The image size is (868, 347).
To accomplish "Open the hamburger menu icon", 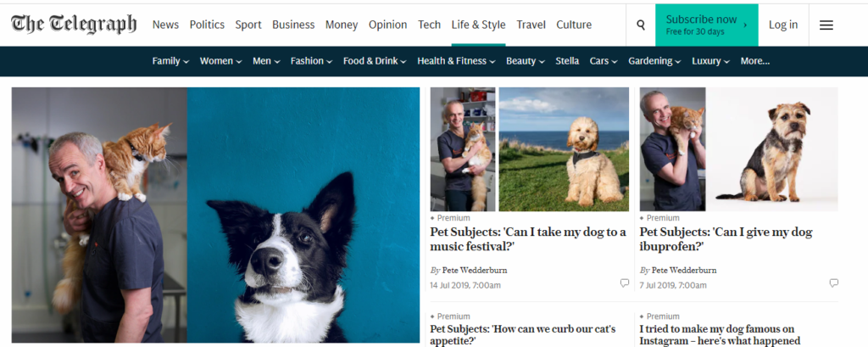I will click(x=826, y=25).
